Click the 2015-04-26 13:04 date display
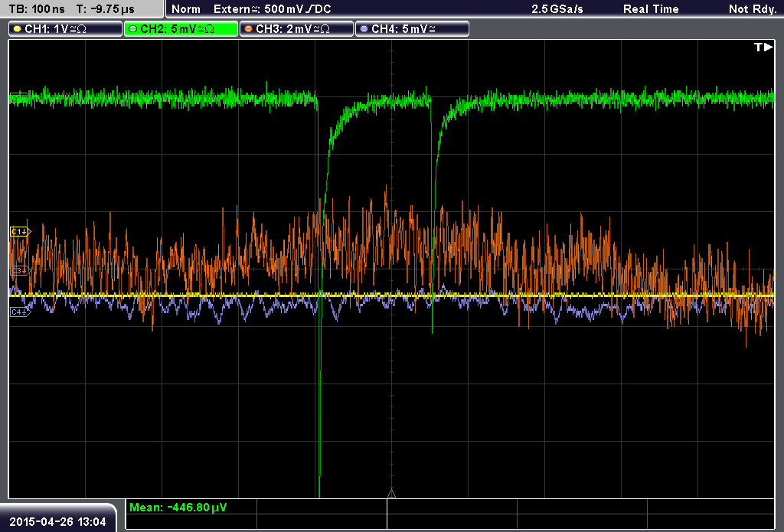784x532 pixels. pyautogui.click(x=57, y=522)
